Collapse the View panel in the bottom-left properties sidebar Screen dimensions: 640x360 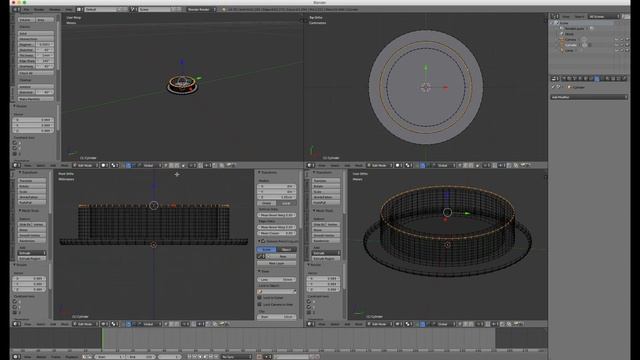click(259, 271)
